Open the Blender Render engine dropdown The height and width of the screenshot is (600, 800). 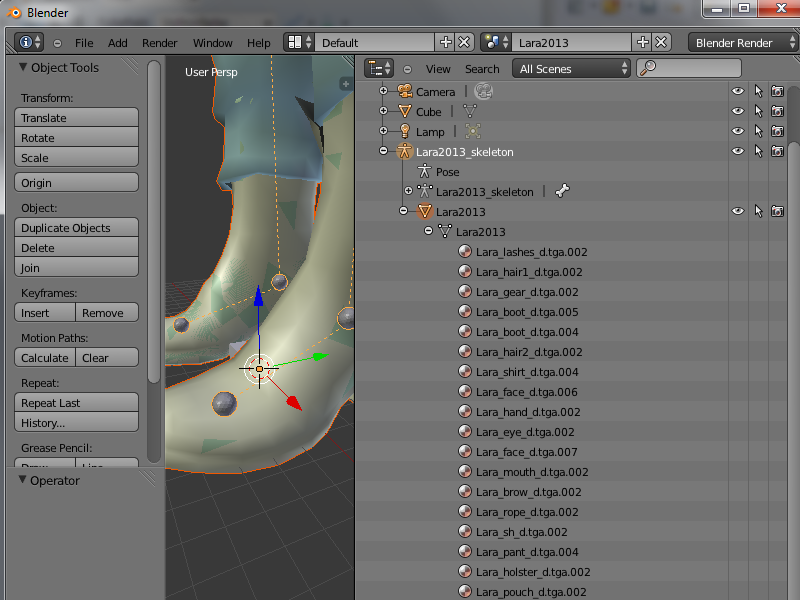point(741,43)
